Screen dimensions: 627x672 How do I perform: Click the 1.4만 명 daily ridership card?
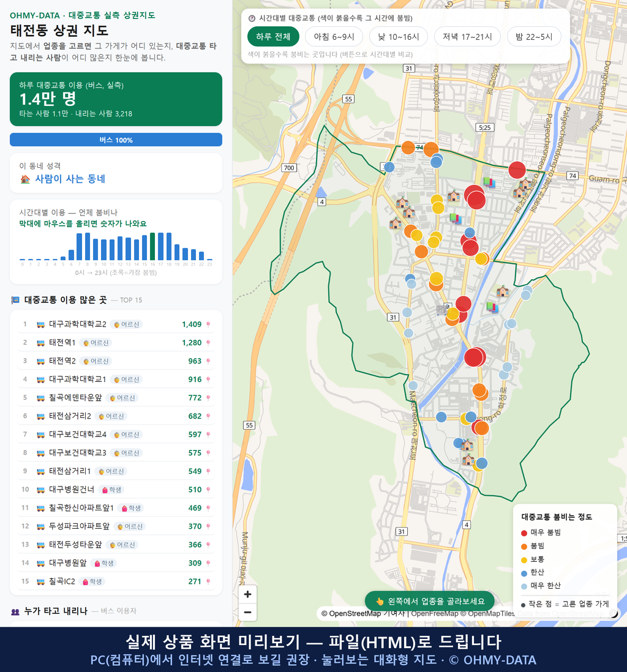click(x=116, y=99)
